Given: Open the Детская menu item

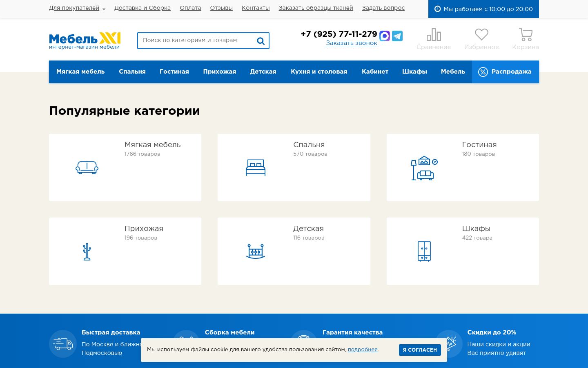Looking at the screenshot, I should point(263,72).
